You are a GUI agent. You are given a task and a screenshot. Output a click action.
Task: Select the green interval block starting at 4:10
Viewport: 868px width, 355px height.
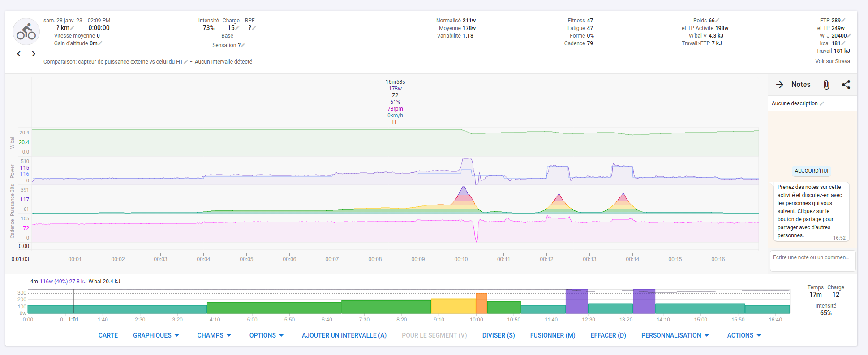pos(274,308)
